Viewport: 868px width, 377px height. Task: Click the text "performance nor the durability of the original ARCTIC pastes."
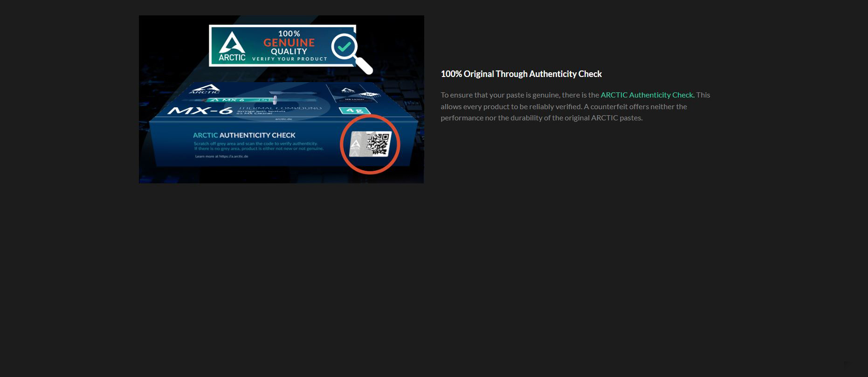542,118
